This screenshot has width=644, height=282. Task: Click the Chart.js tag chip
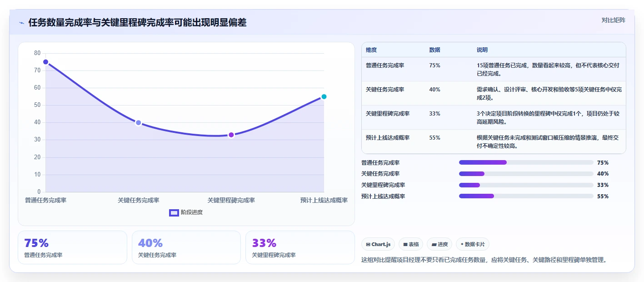[x=378, y=244]
